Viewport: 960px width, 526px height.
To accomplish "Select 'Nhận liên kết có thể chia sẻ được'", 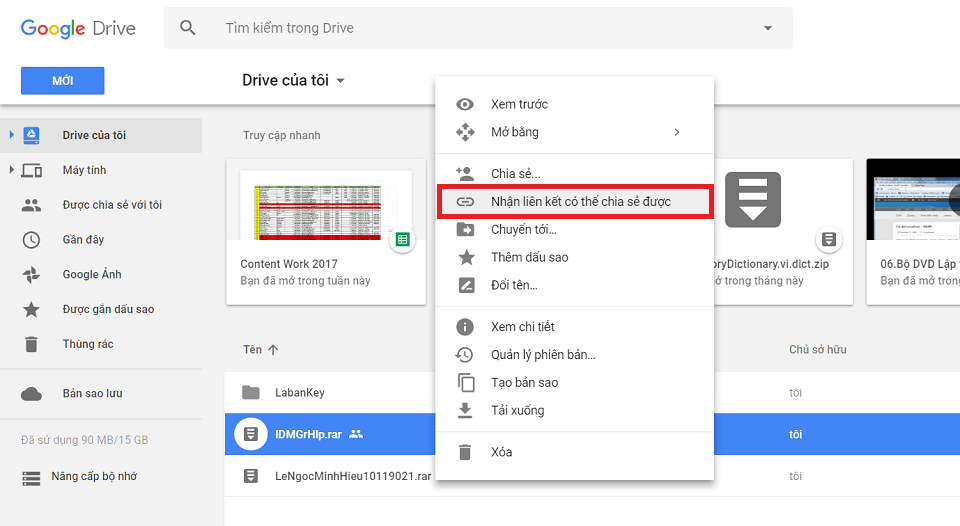I will tap(575, 201).
